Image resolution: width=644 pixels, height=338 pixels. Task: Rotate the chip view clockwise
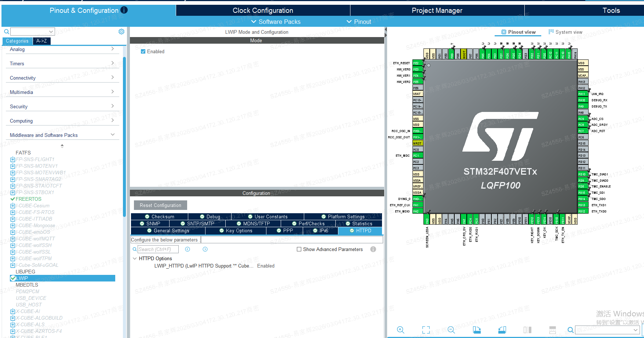[x=477, y=330]
